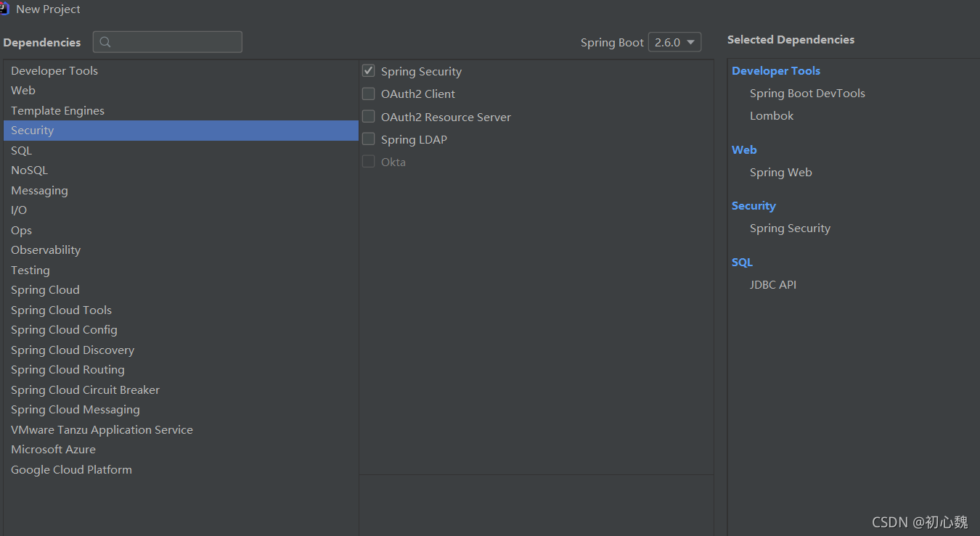Viewport: 980px width, 536px height.
Task: Click Spring Security dependency label
Action: [421, 71]
